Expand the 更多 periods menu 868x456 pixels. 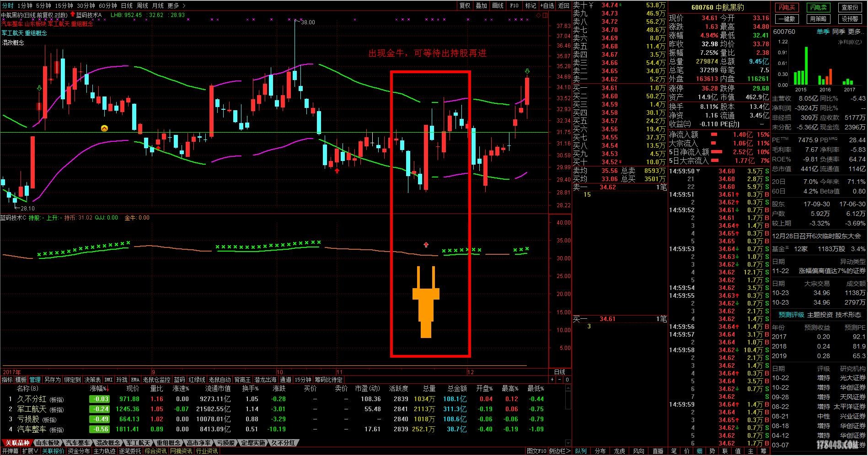point(177,5)
